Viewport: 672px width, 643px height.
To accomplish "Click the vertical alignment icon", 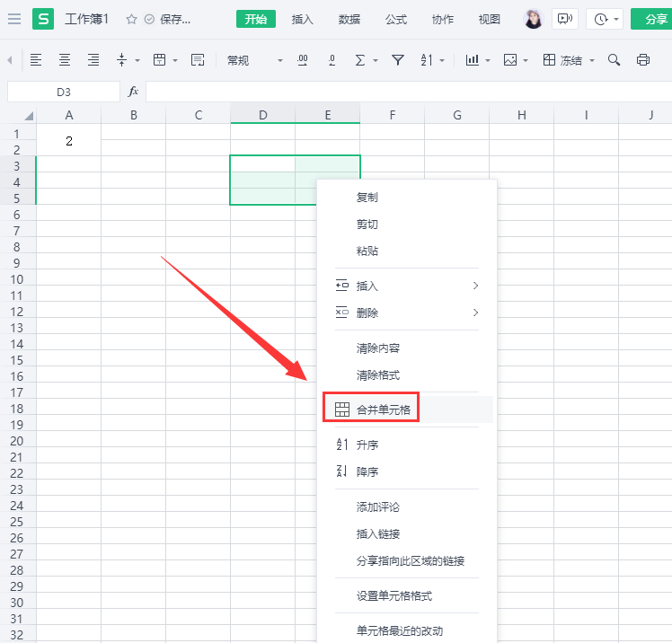I will click(x=121, y=60).
